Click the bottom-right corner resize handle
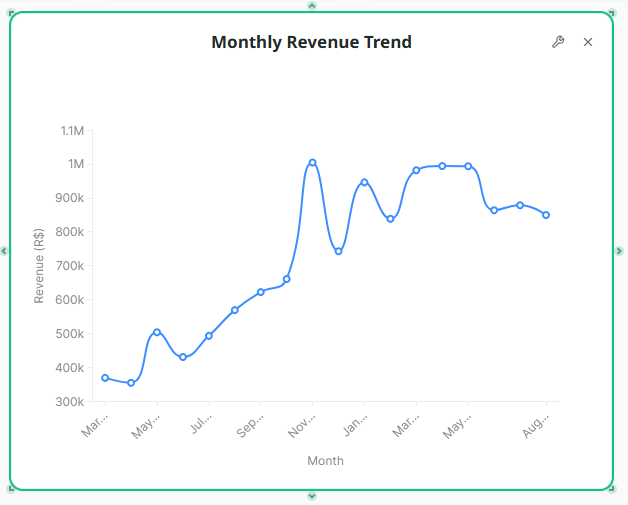628x505 pixels. pyautogui.click(x=612, y=489)
